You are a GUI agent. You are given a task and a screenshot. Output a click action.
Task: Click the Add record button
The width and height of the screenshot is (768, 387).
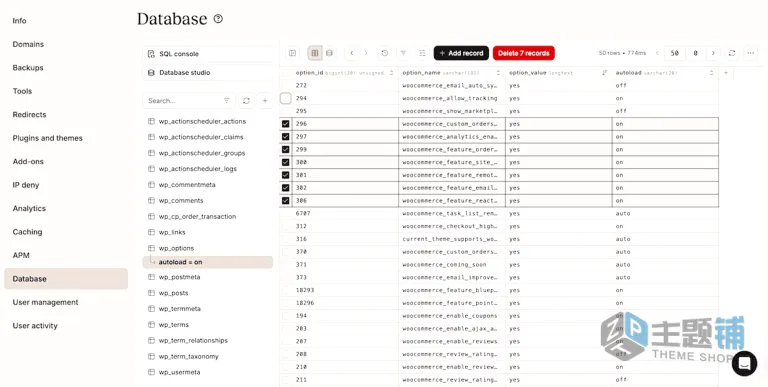pyautogui.click(x=461, y=53)
